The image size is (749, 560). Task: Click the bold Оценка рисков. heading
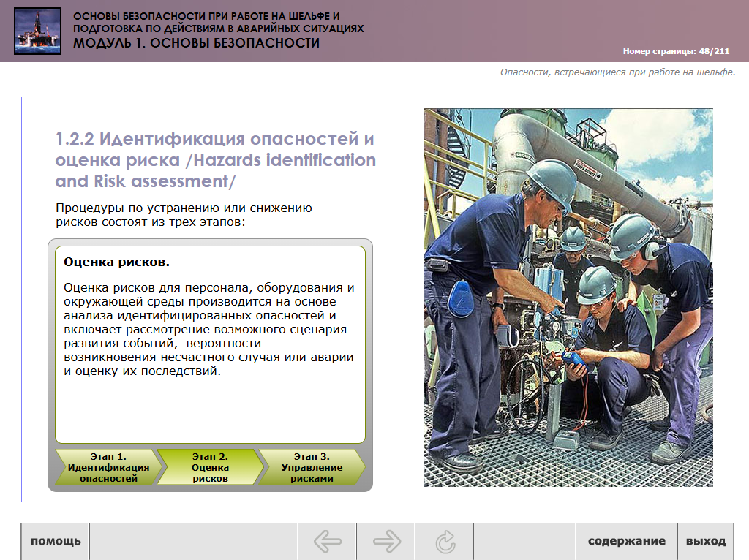pyautogui.click(x=117, y=262)
